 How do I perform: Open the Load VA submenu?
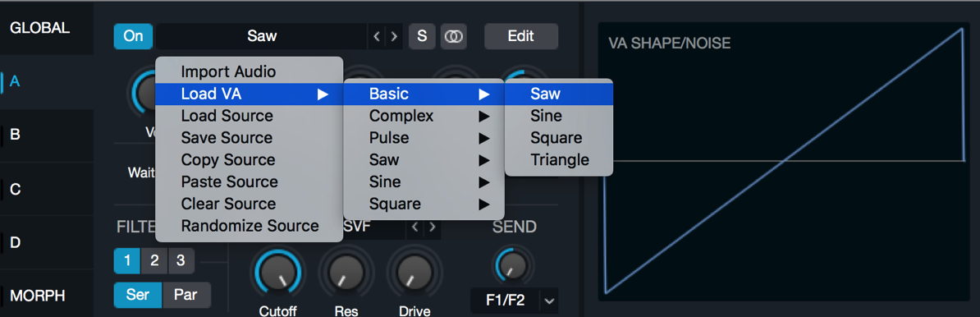pos(249,94)
